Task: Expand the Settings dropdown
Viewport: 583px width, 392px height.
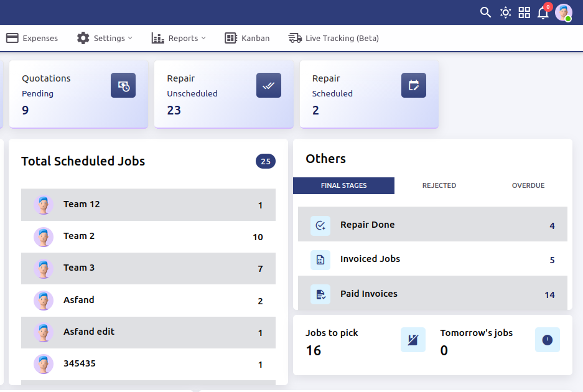Action: tap(105, 38)
